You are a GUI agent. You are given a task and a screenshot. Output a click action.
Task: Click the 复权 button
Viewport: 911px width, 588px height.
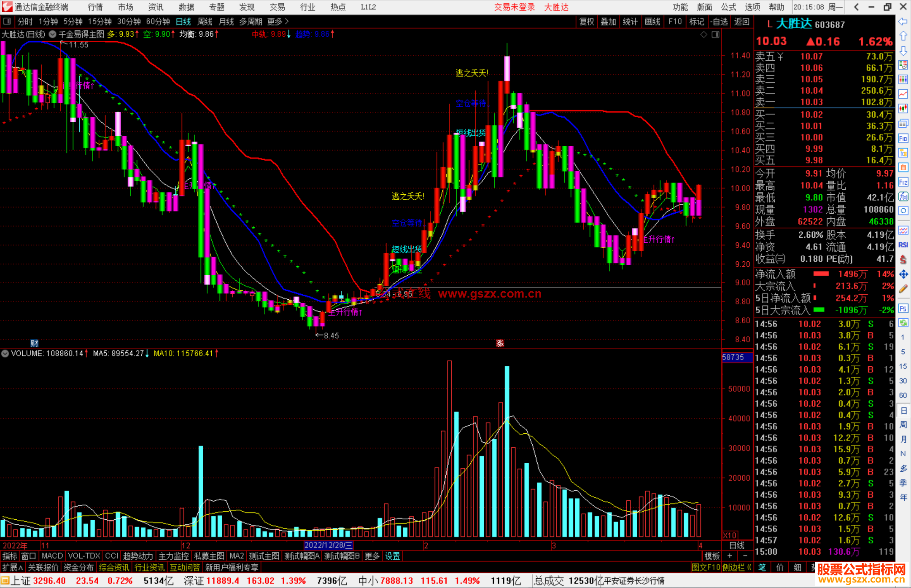pyautogui.click(x=586, y=21)
